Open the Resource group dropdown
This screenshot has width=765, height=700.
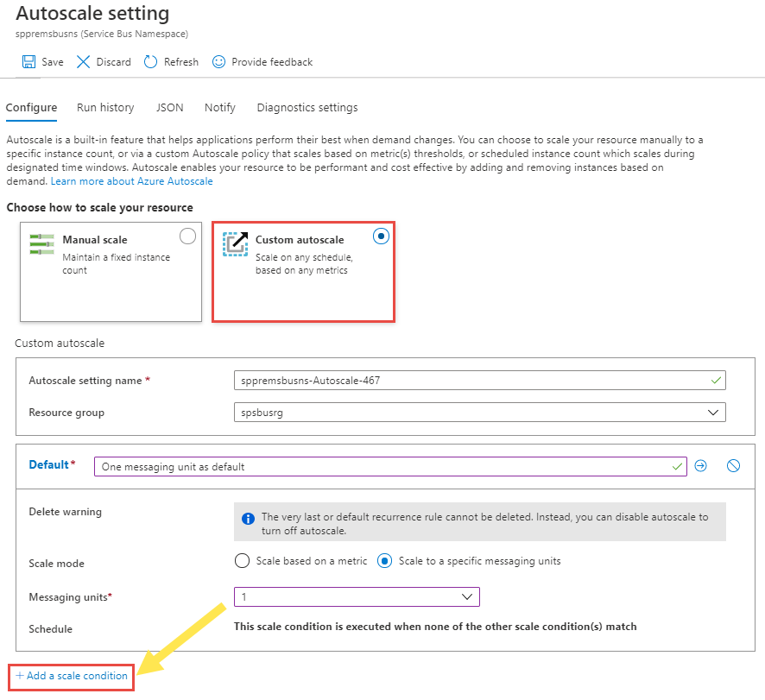tap(713, 412)
